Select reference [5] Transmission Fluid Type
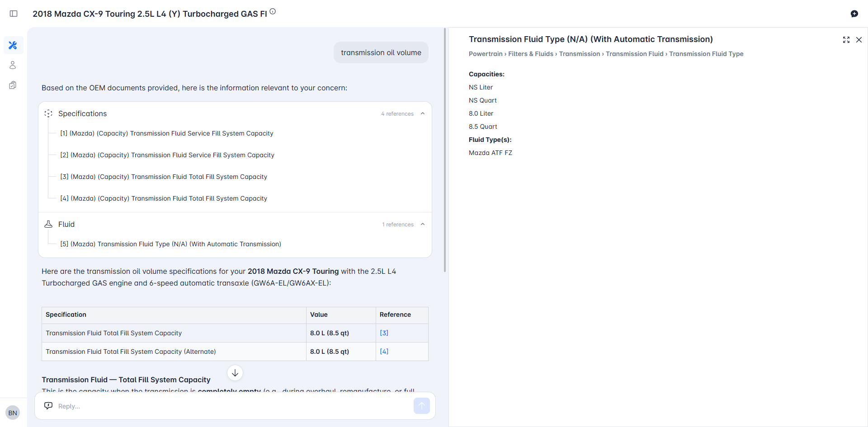Viewport: 868px width, 427px height. click(170, 244)
